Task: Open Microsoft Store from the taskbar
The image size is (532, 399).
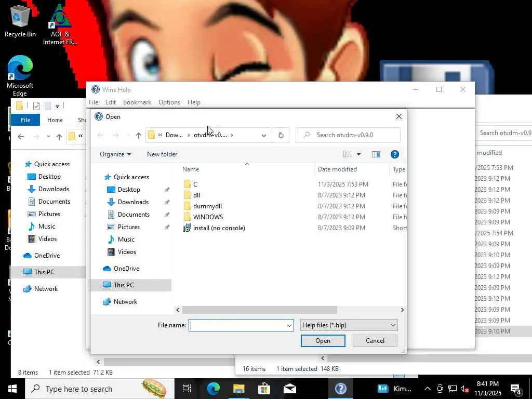Action: (264, 389)
